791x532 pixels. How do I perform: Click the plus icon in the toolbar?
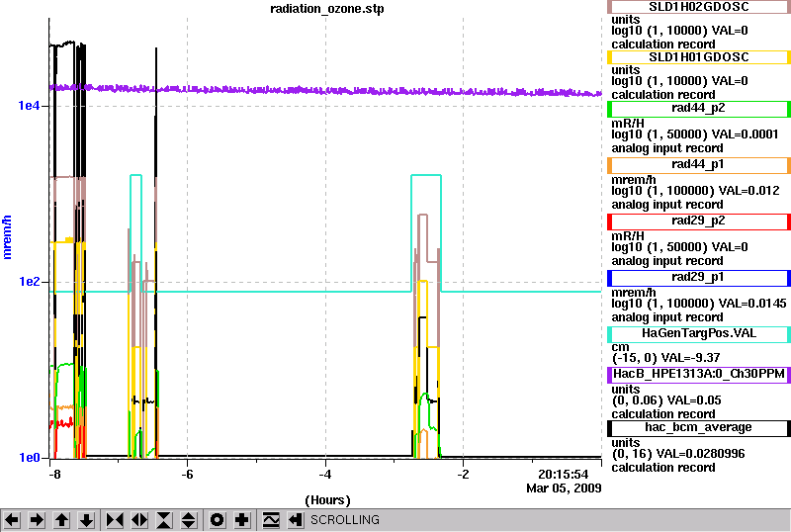[242, 520]
